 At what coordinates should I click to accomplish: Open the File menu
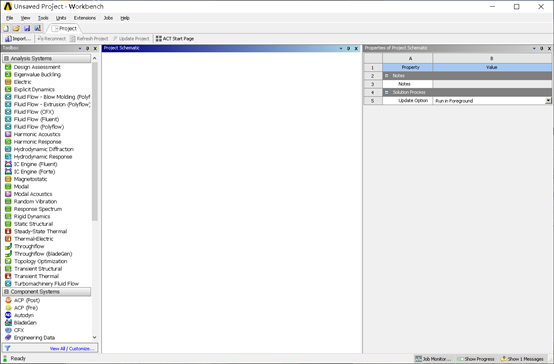(10, 18)
